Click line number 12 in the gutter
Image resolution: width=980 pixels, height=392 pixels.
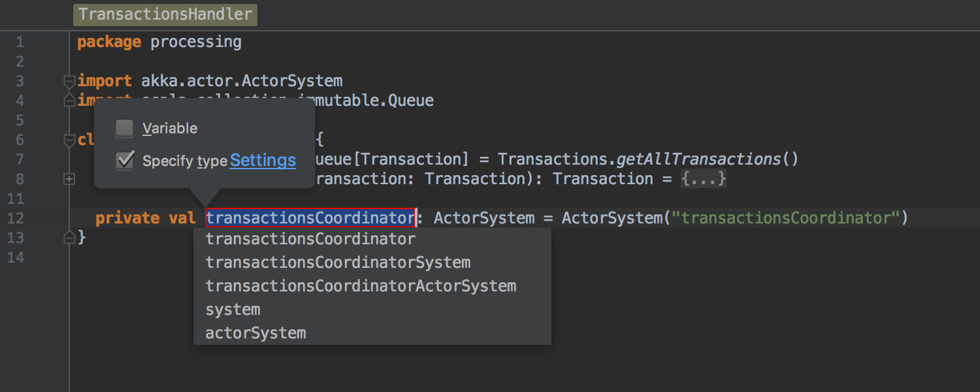point(16,218)
